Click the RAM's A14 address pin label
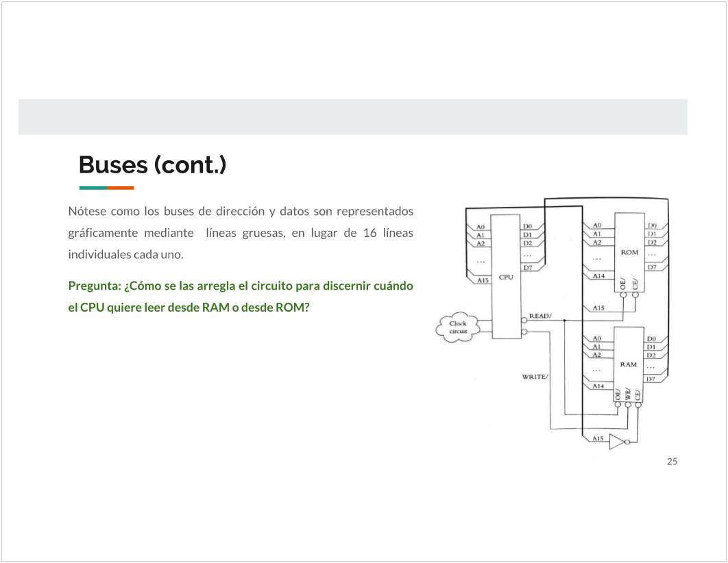 coord(598,387)
